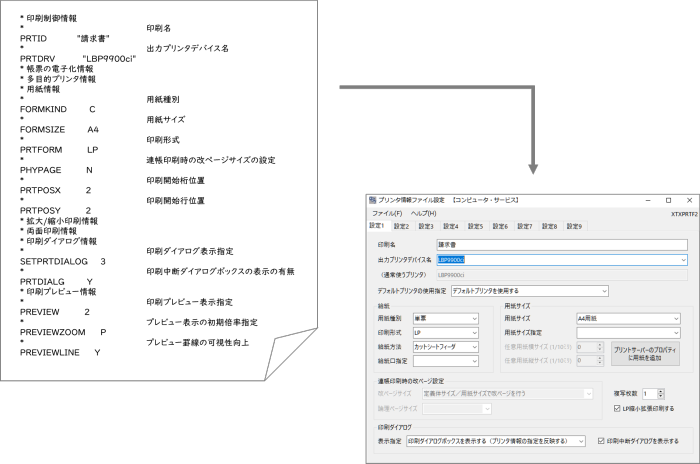Toggle the 印刷中断ダイアログを表示する checkbox
Image resolution: width=700 pixels, height=464 pixels.
pos(601,441)
